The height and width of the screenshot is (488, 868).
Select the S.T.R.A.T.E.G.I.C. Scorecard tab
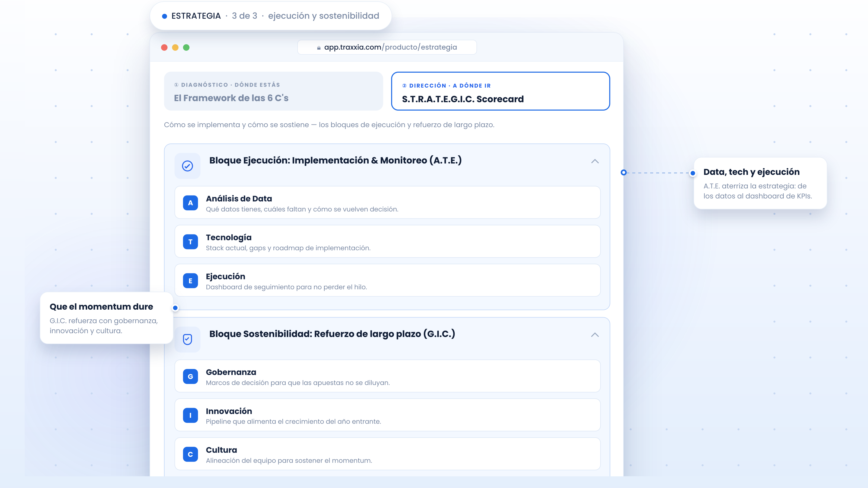[500, 91]
